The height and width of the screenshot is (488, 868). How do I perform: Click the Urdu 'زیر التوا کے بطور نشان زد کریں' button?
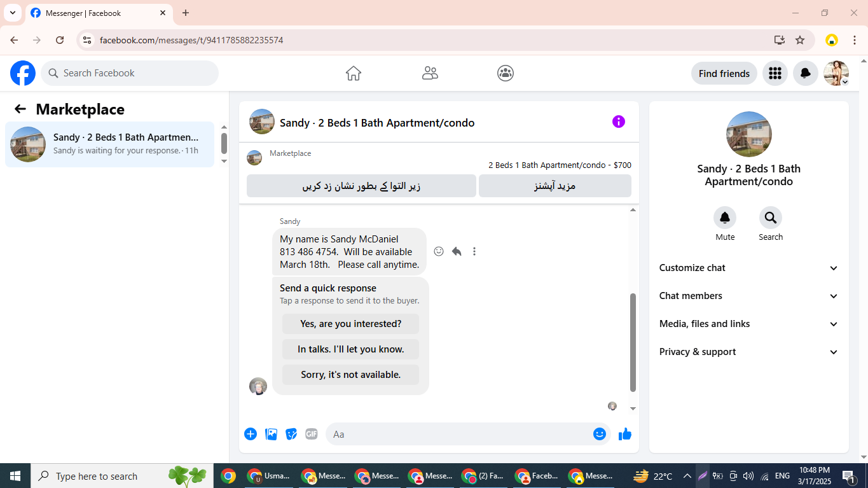pyautogui.click(x=361, y=186)
